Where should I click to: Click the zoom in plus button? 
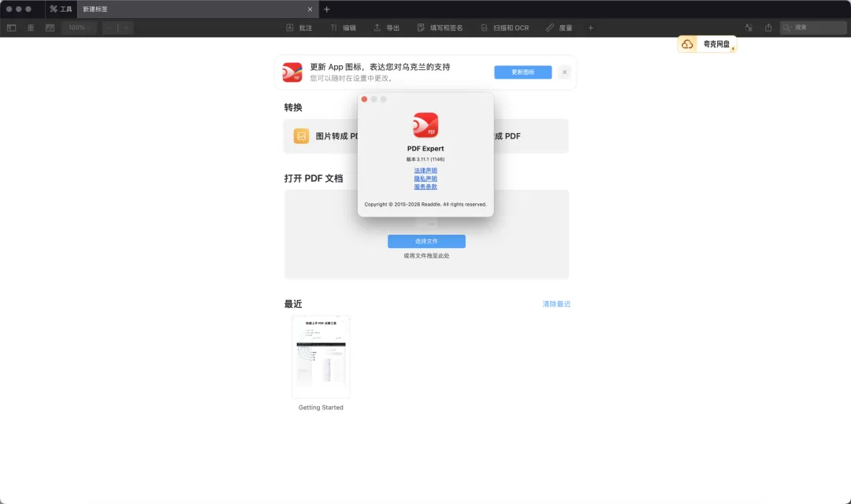tap(126, 28)
